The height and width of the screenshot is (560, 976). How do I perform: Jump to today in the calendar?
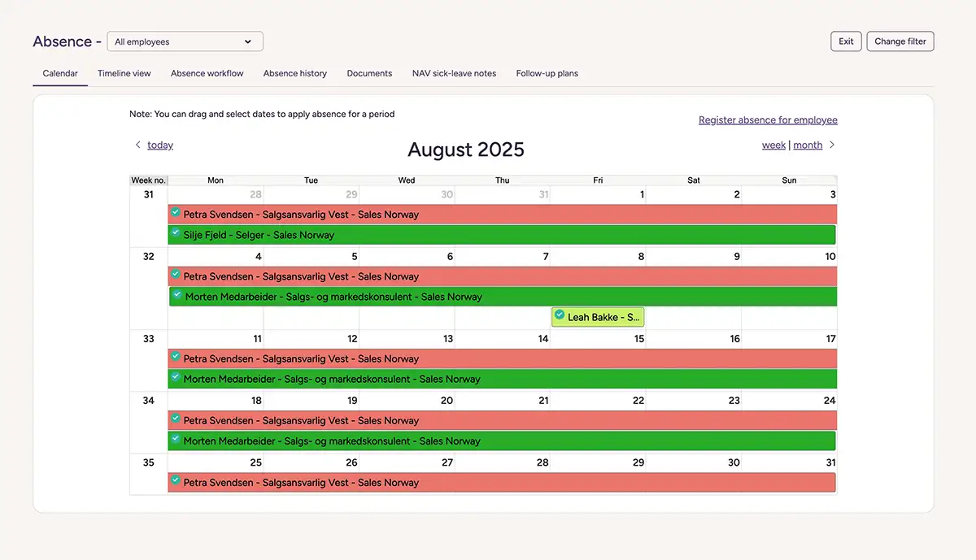point(160,145)
